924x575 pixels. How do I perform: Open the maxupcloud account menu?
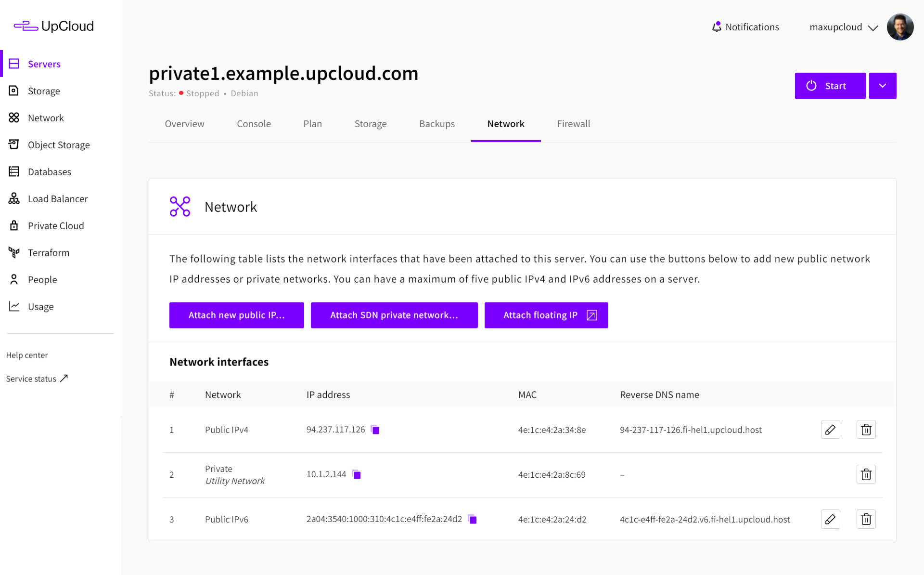[844, 27]
